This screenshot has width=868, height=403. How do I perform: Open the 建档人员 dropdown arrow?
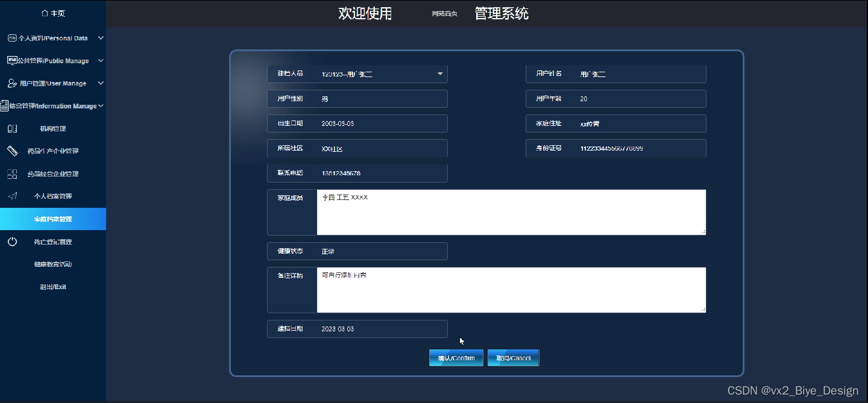tap(441, 74)
